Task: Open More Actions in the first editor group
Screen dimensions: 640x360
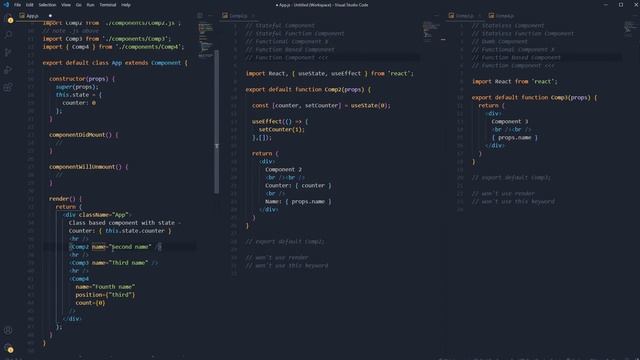Action: (210, 16)
